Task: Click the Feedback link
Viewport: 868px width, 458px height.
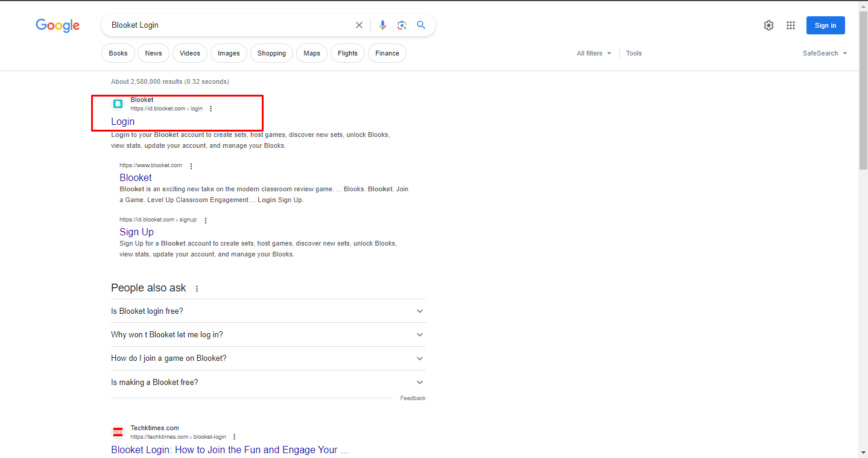Action: pos(413,398)
